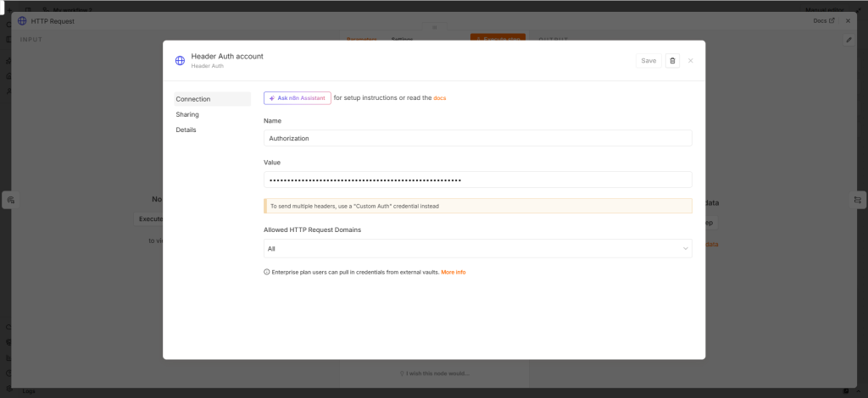Follow the More info link

click(x=453, y=272)
